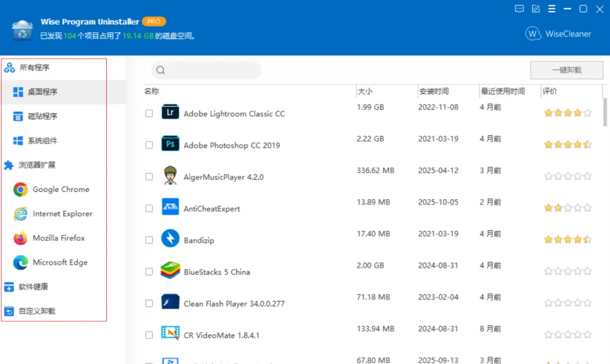Click the 2025-10-05 install date

pos(438,202)
